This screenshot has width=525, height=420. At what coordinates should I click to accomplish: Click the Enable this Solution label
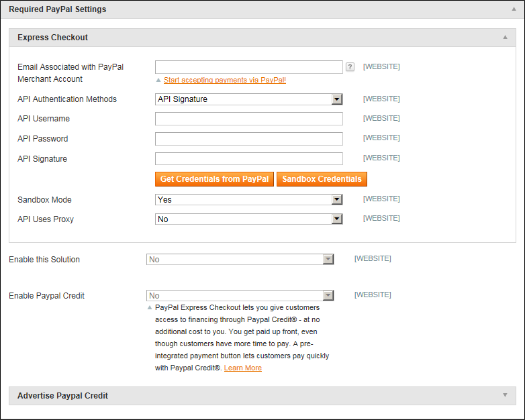[44, 260]
